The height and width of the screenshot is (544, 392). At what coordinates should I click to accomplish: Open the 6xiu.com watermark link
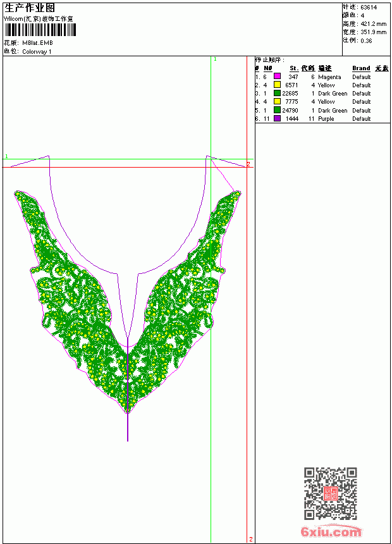click(331, 531)
